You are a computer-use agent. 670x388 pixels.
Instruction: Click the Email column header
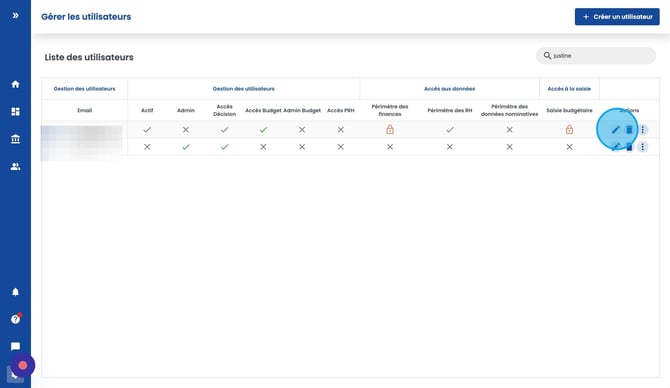85,110
